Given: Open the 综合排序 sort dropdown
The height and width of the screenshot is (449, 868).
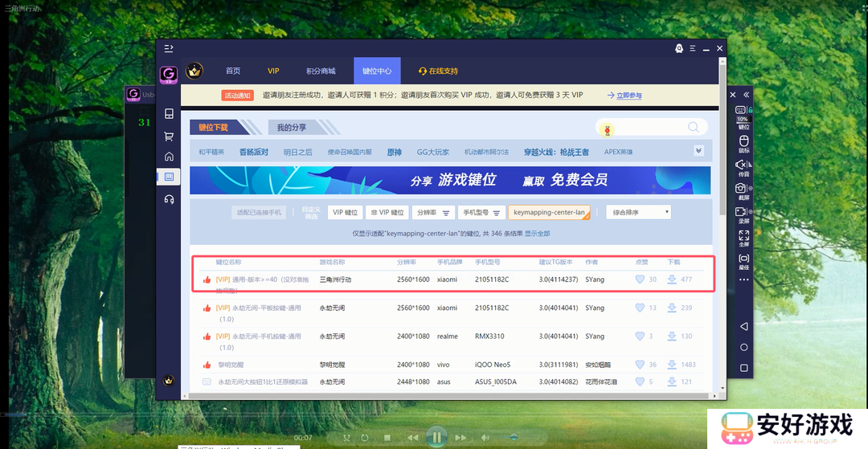Looking at the screenshot, I should (x=638, y=213).
